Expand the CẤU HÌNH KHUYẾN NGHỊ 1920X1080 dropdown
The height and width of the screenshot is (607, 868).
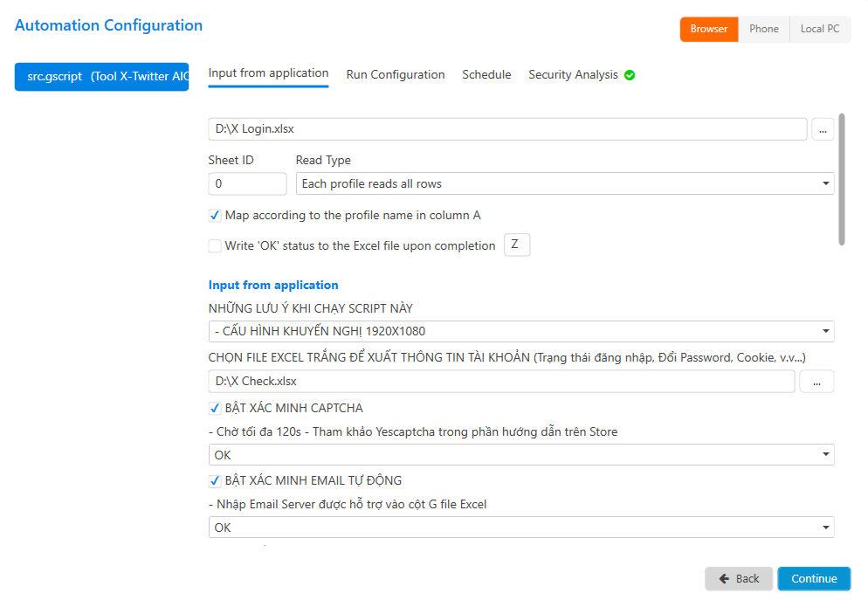[520, 332]
